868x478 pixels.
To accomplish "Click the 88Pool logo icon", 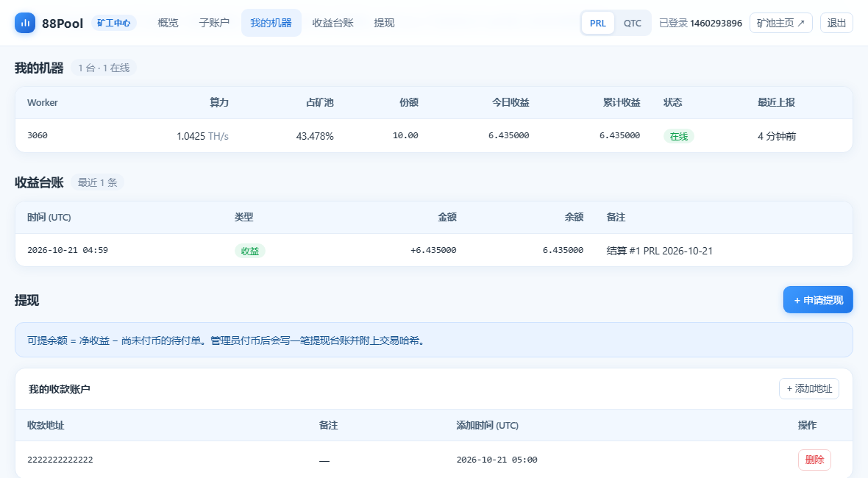I will (x=25, y=24).
